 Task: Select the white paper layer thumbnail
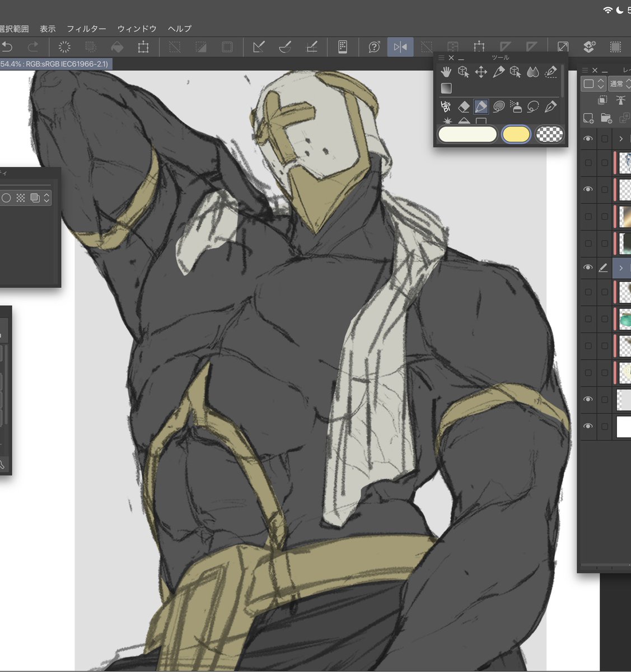624,426
